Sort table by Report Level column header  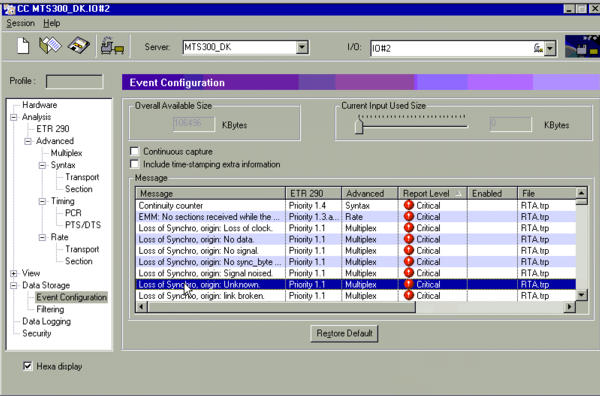click(x=433, y=193)
